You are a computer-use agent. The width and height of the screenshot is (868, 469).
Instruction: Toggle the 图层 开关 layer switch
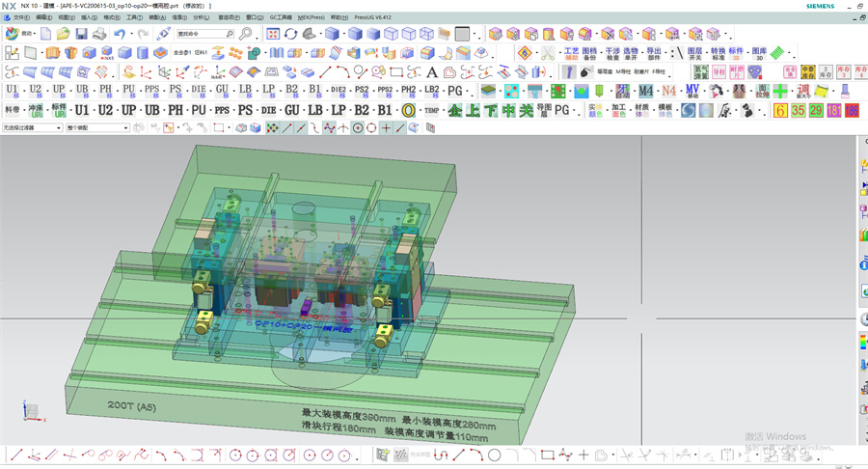click(694, 53)
